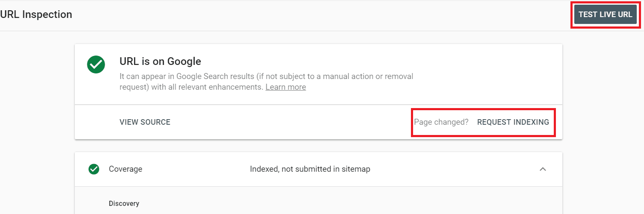644x214 pixels.
Task: Click the word 'sitemap' in Coverage status
Action: 356,169
